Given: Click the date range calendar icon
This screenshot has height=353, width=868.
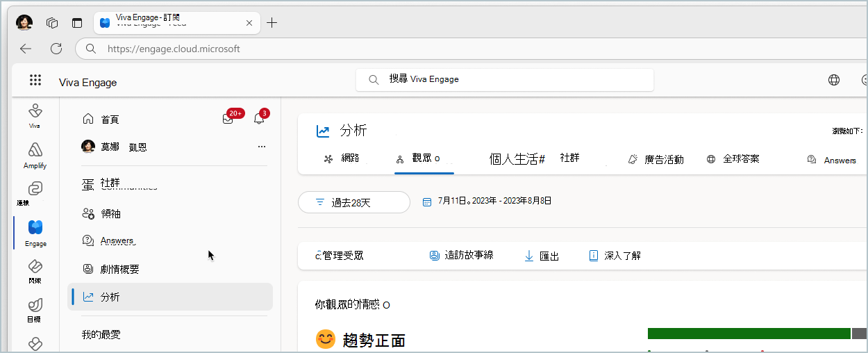Looking at the screenshot, I should (426, 202).
